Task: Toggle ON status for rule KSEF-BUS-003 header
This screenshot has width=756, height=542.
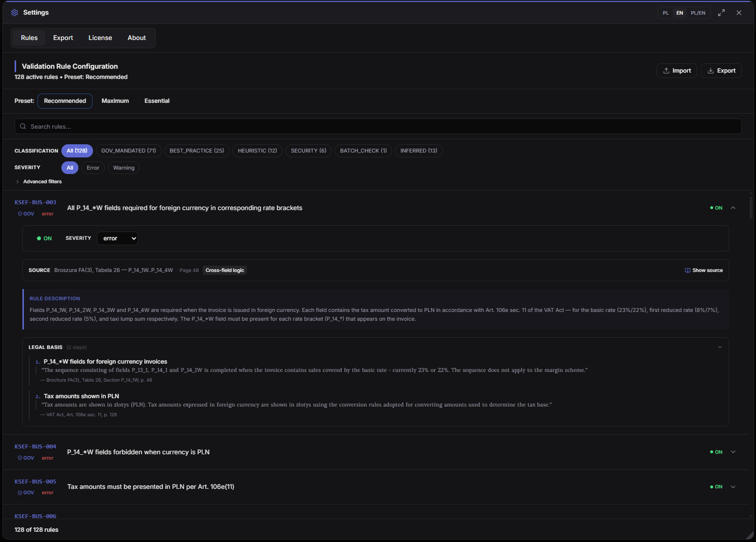Action: pyautogui.click(x=716, y=208)
